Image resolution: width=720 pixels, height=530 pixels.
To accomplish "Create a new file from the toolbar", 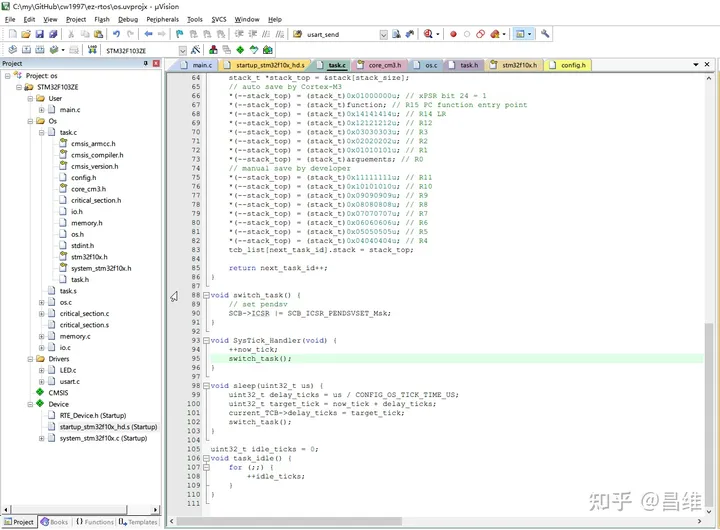I will (x=13, y=34).
